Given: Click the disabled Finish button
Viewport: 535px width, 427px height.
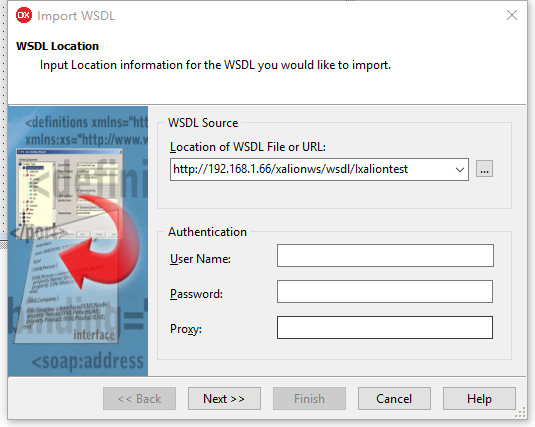Looking at the screenshot, I should (309, 398).
